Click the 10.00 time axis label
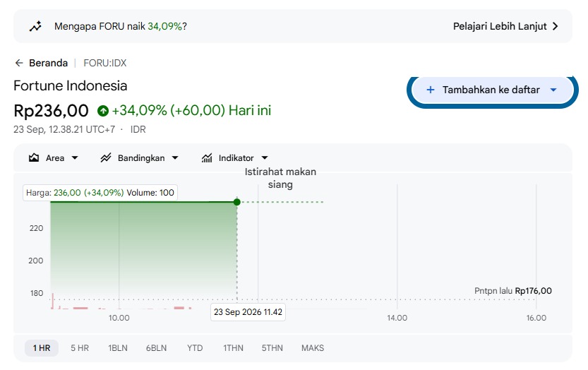 click(119, 318)
